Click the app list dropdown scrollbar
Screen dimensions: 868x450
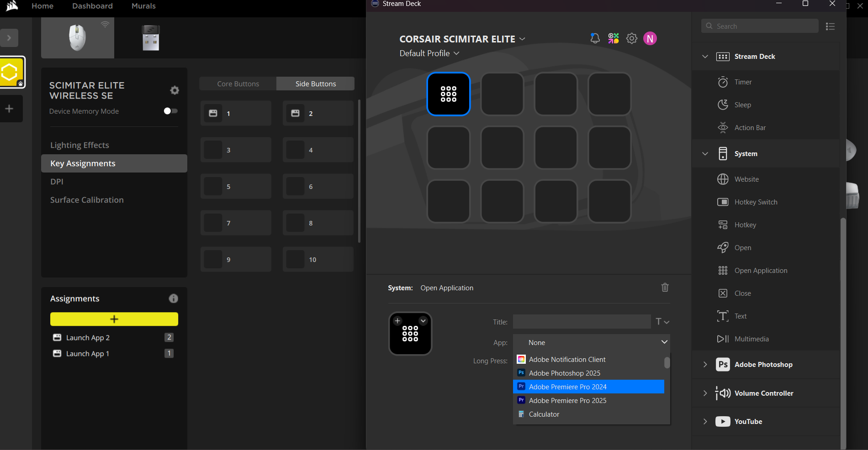pyautogui.click(x=667, y=363)
